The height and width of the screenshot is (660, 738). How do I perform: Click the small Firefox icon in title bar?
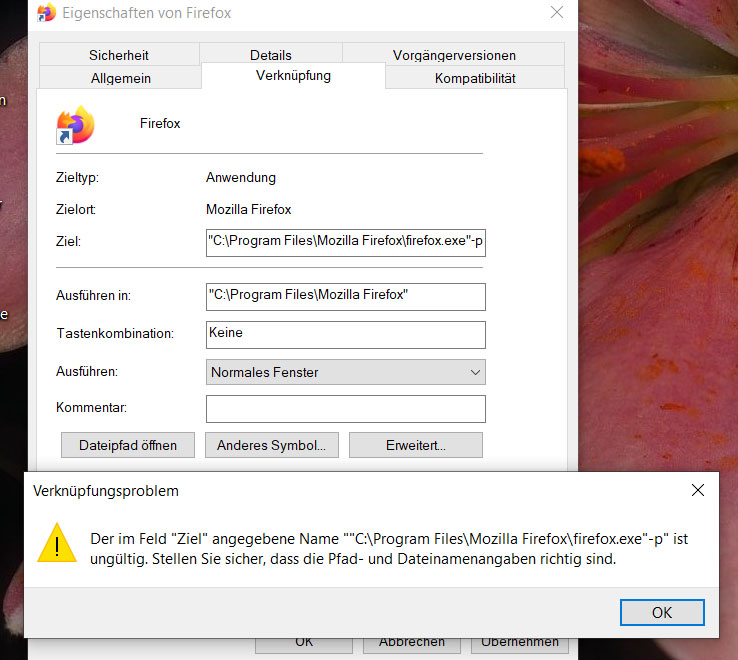pos(47,12)
